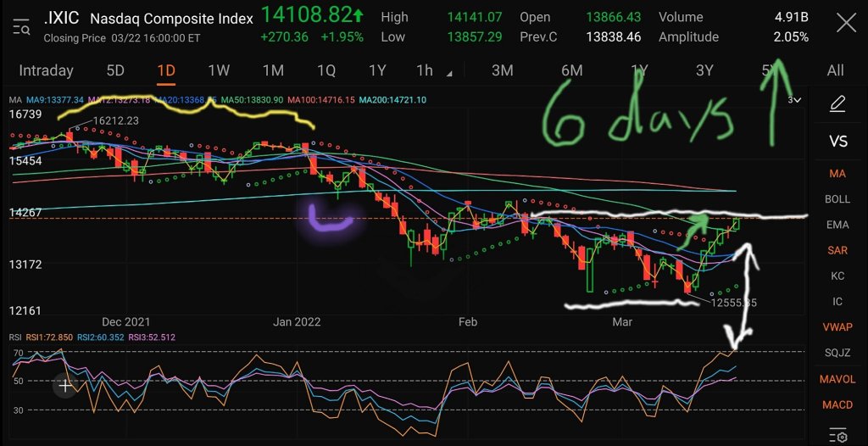
Task: Set range to All
Action: pyautogui.click(x=835, y=70)
